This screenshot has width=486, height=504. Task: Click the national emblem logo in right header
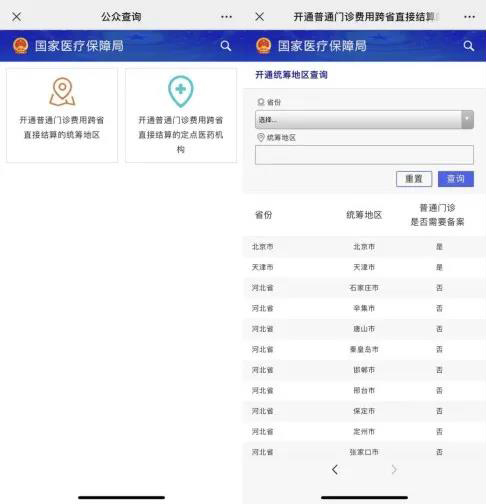(264, 46)
